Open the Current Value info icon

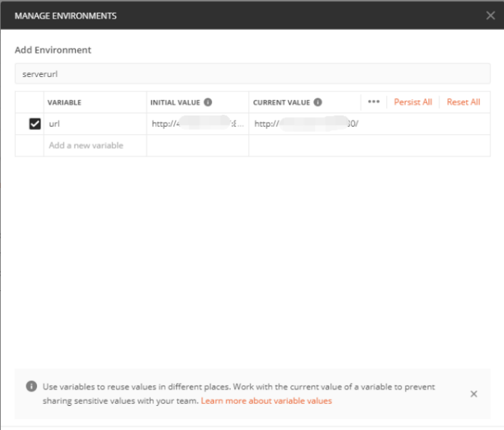[x=318, y=102]
